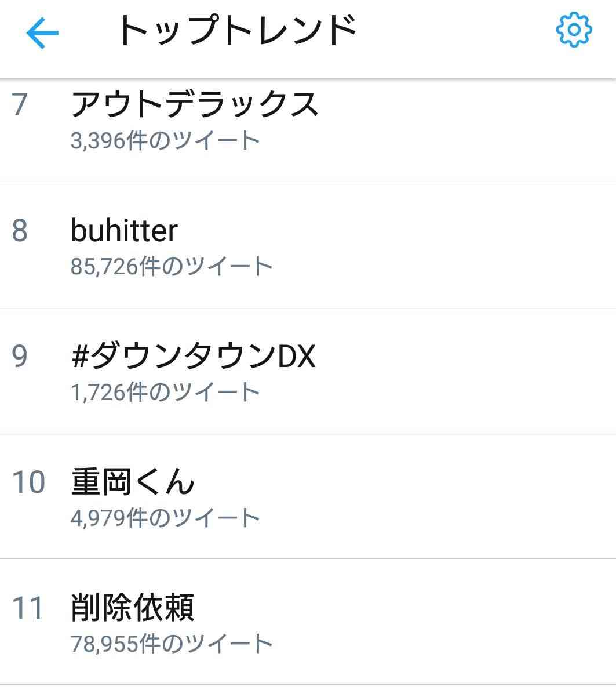
Task: Tap the 3,396件のツイート count
Action: tap(165, 141)
